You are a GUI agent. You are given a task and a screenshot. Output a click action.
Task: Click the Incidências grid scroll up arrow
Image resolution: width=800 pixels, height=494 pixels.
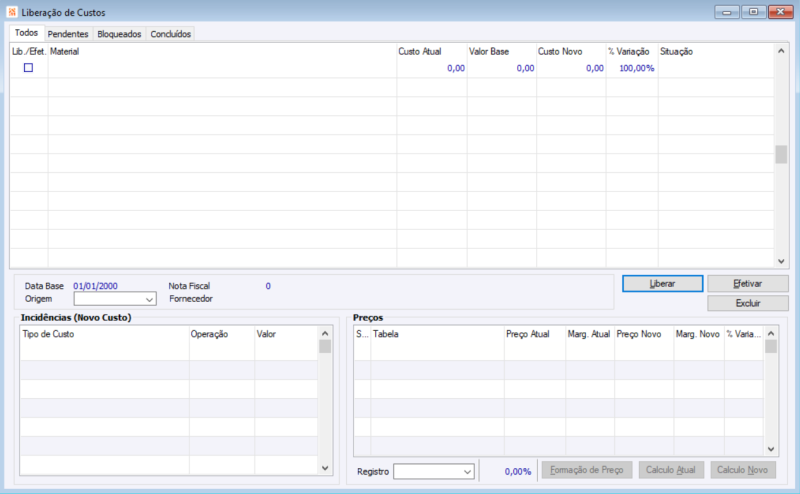325,333
